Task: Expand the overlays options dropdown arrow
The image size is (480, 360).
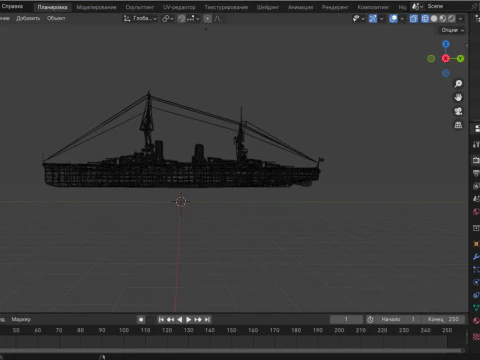Action: click(x=402, y=19)
